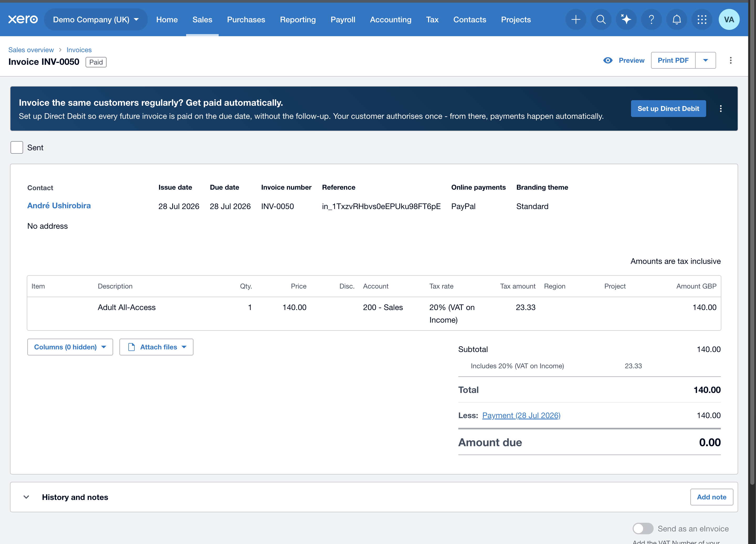
Task: Open the AI sparkle assistant icon
Action: tap(626, 19)
